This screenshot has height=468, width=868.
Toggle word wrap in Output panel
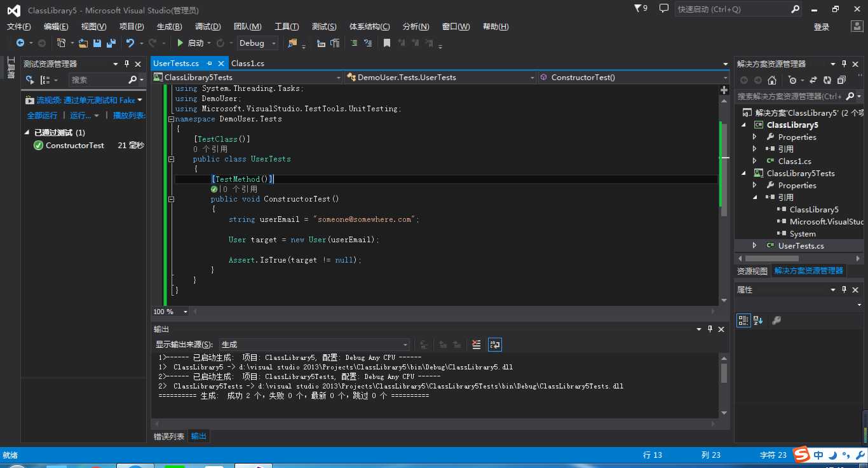(x=495, y=345)
